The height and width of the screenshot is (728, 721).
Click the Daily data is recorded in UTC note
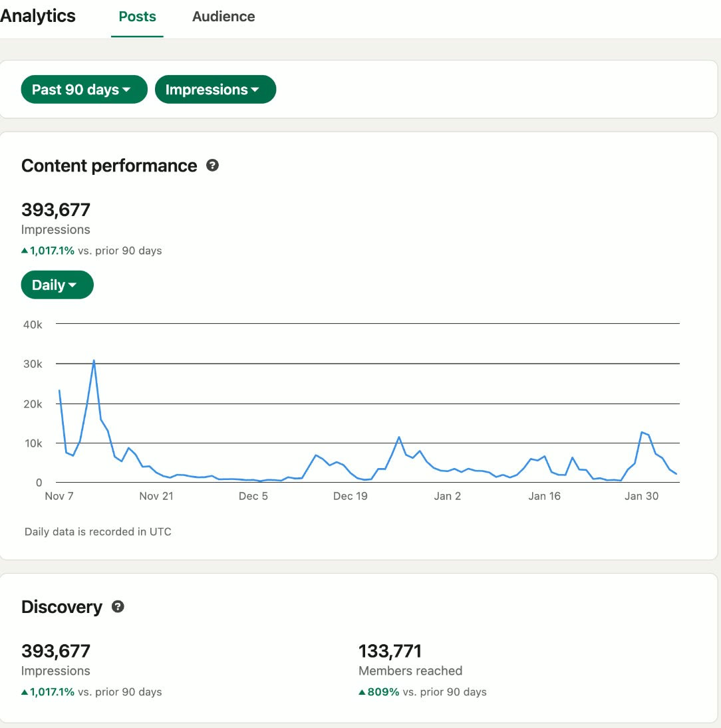[x=98, y=532]
